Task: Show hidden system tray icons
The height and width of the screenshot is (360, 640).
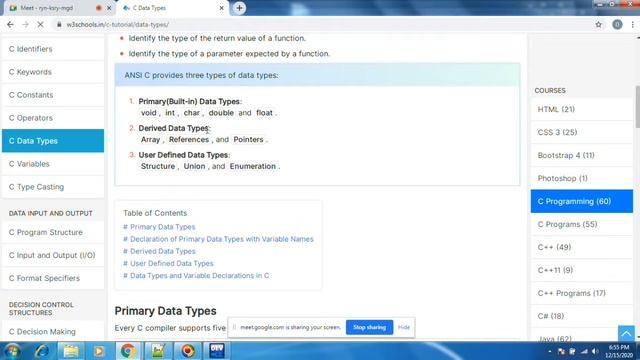Action: point(550,351)
